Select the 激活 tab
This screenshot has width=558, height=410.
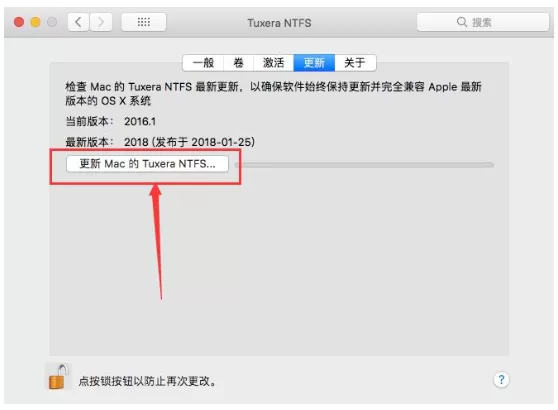pyautogui.click(x=273, y=63)
